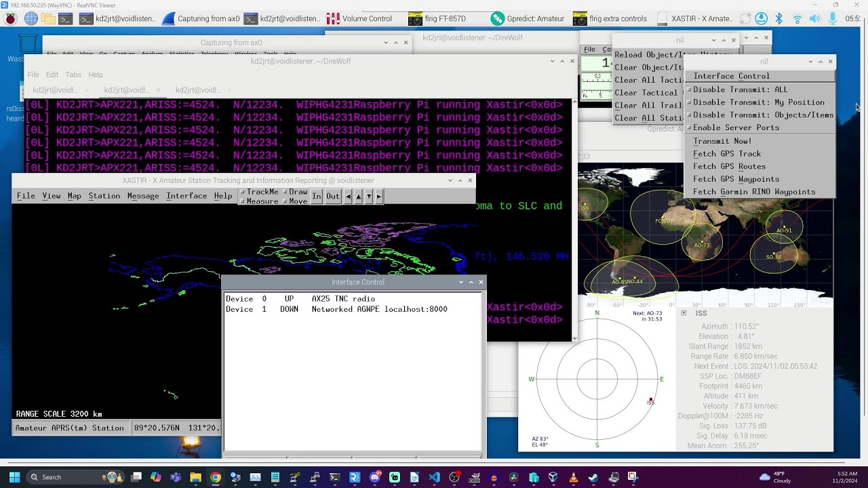Enable the TrackMe toggle in Xastir toolbar
The image size is (868, 488).
(x=259, y=192)
